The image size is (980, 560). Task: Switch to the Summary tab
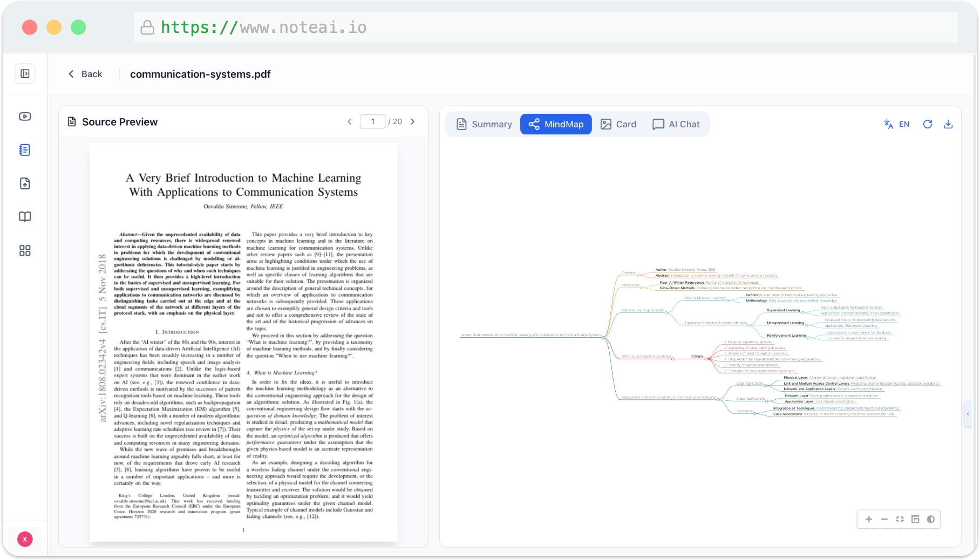click(x=483, y=124)
